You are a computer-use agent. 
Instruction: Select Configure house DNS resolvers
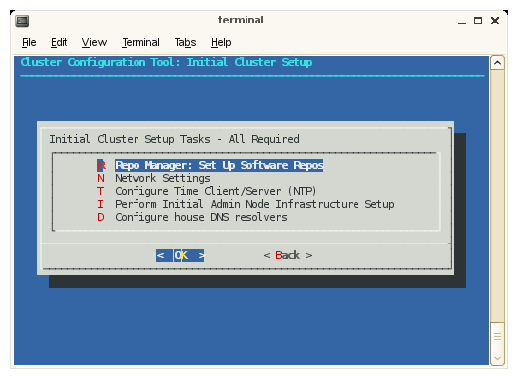[201, 217]
